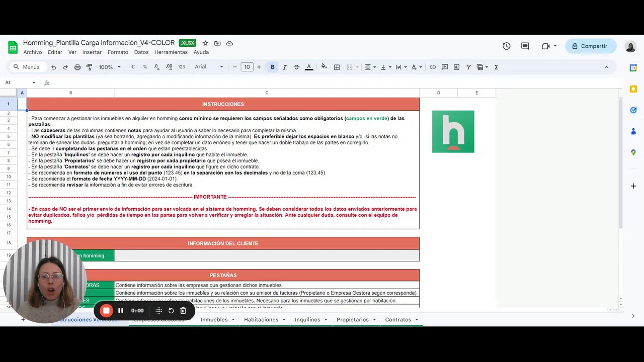Redo the last action
The width and height of the screenshot is (644, 362).
(x=65, y=67)
